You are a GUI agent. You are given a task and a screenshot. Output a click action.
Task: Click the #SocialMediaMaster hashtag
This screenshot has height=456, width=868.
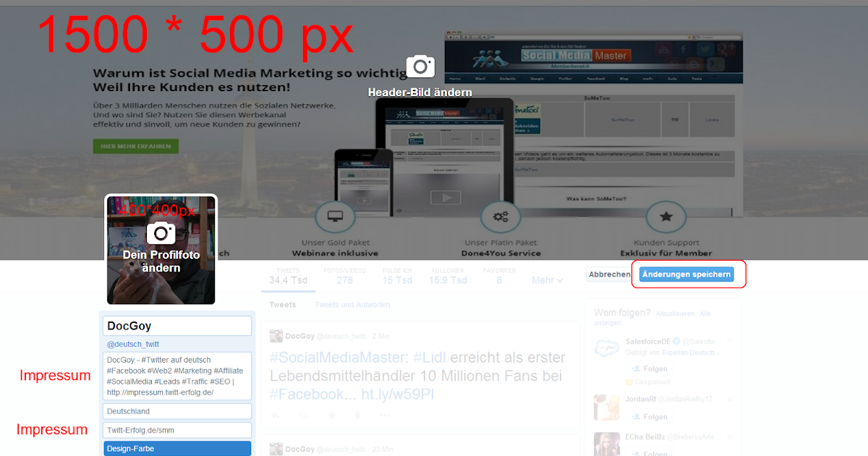point(336,358)
